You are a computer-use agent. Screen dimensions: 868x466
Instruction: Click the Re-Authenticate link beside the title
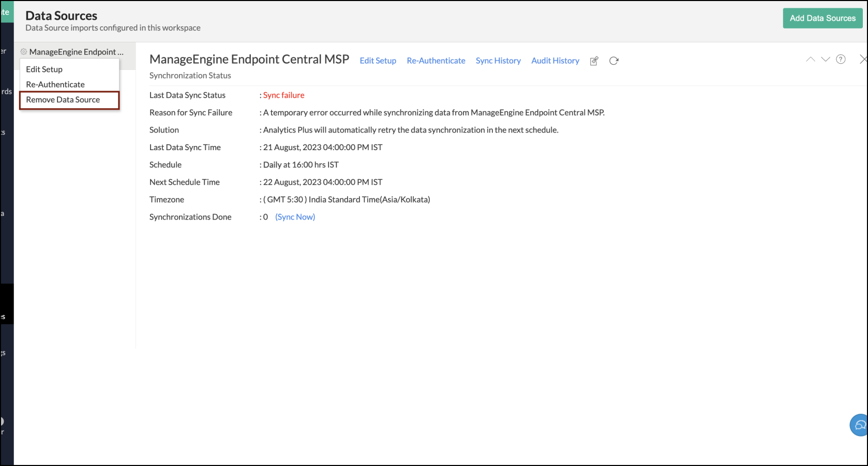[436, 61]
